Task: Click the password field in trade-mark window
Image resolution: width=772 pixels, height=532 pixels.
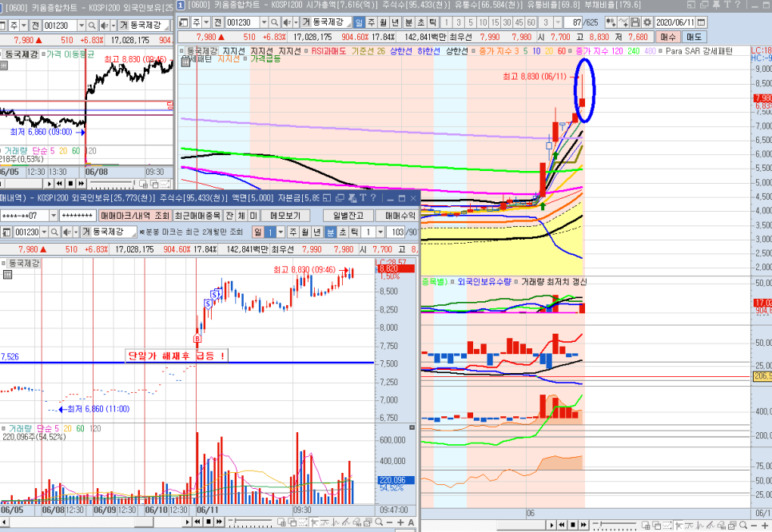Action: [78, 216]
